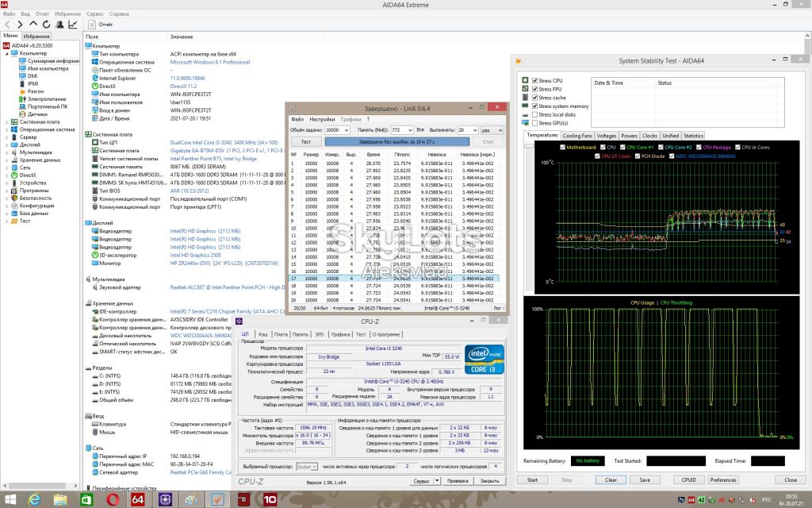812x508 pixels.
Task: Open Internet Explorer from the taskbar
Action: pos(34,500)
